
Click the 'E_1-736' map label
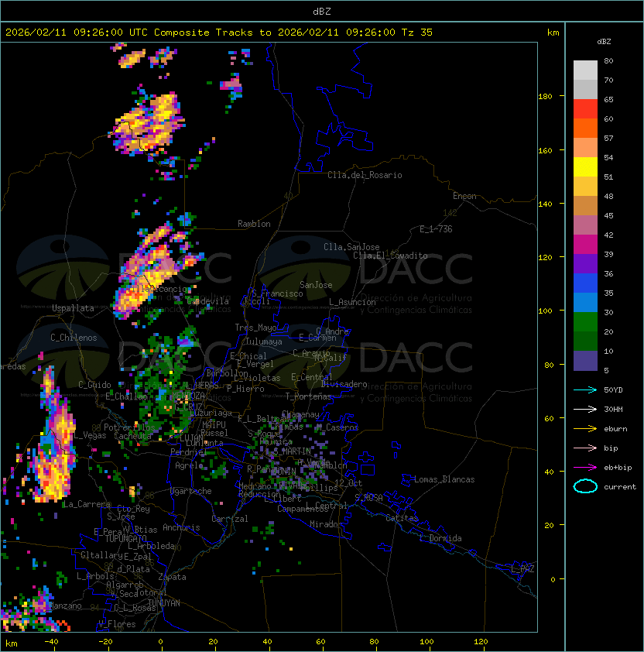pos(436,229)
